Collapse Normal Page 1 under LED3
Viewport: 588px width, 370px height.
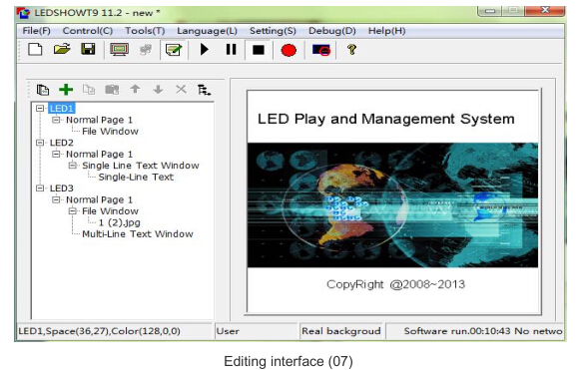[x=56, y=199]
